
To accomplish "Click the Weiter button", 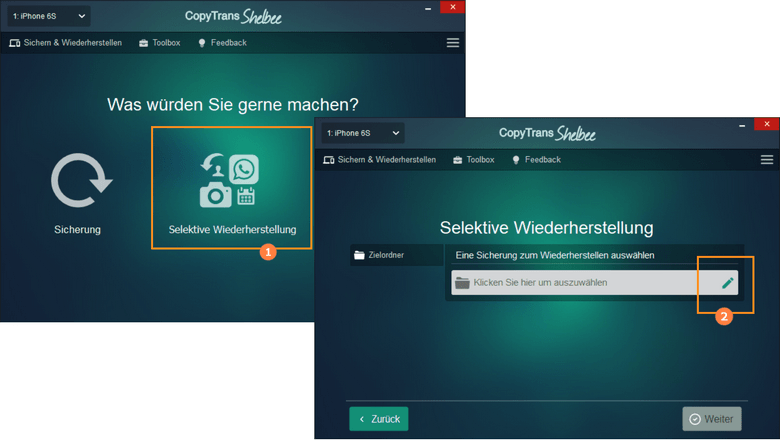I will point(712,419).
